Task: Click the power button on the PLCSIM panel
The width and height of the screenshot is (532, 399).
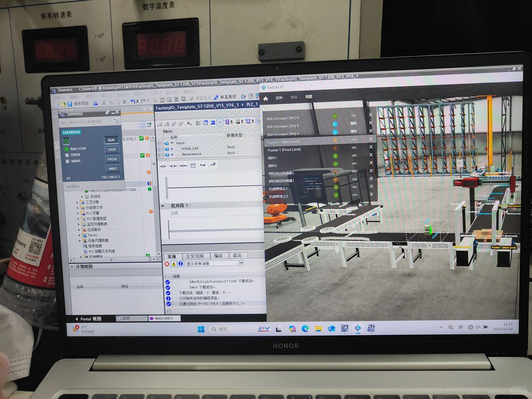Action: click(x=66, y=141)
